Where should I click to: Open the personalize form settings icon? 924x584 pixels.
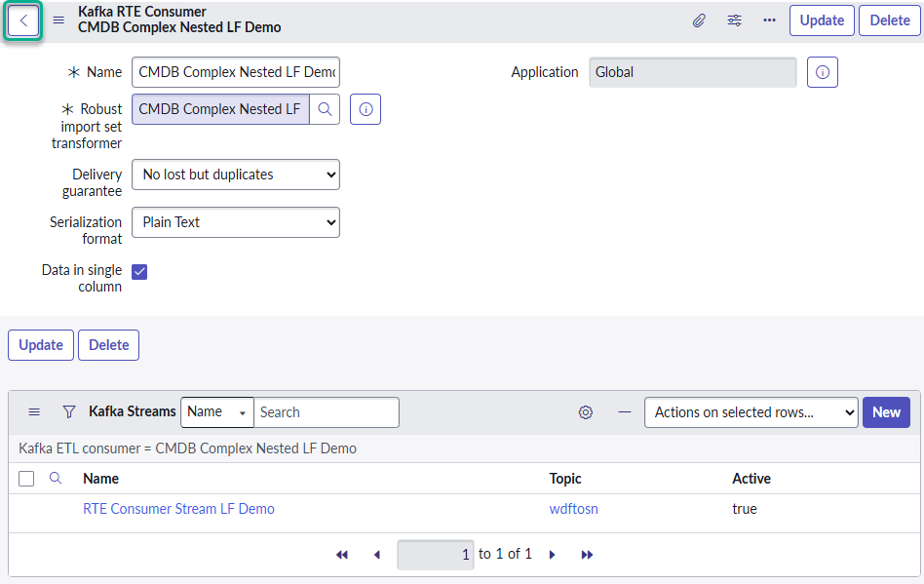[735, 20]
